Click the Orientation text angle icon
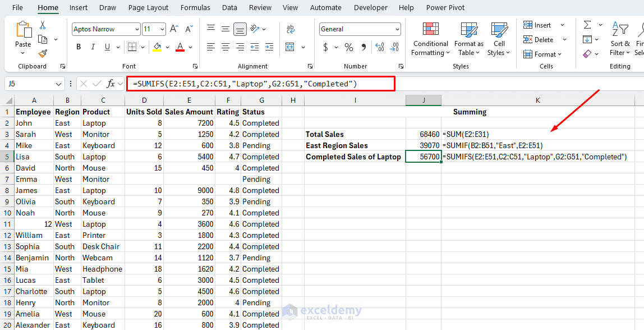Image resolution: width=644 pixels, height=330 pixels. point(255,29)
